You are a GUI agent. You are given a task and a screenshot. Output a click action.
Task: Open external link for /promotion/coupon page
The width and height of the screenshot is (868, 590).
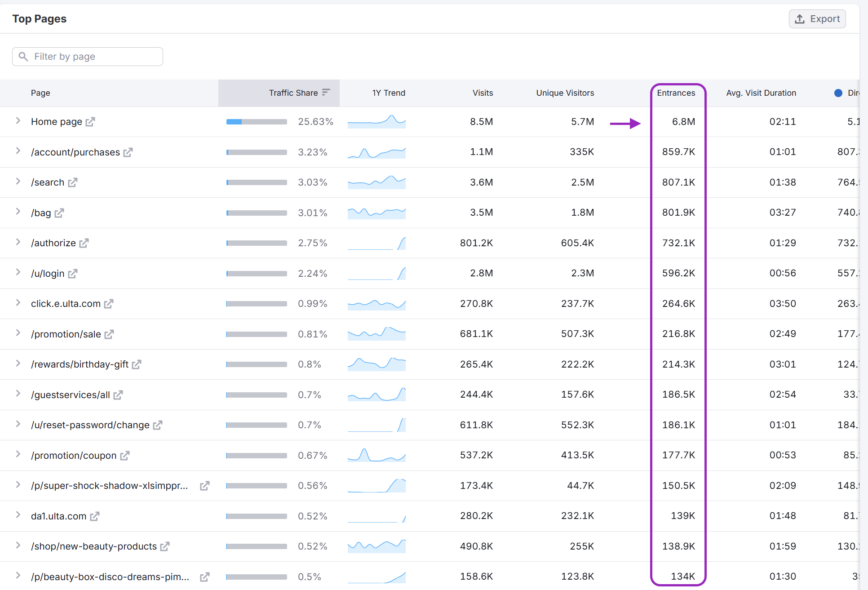pyautogui.click(x=125, y=456)
